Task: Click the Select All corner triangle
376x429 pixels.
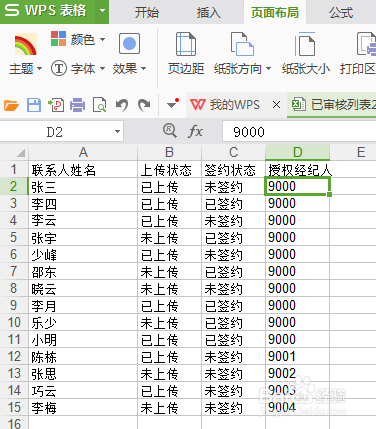Action: click(21, 153)
